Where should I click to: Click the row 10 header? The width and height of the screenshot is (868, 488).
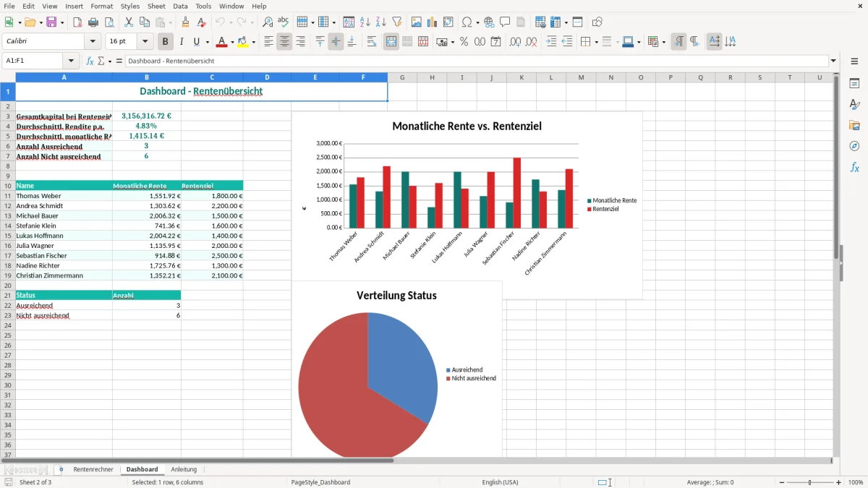click(x=8, y=186)
